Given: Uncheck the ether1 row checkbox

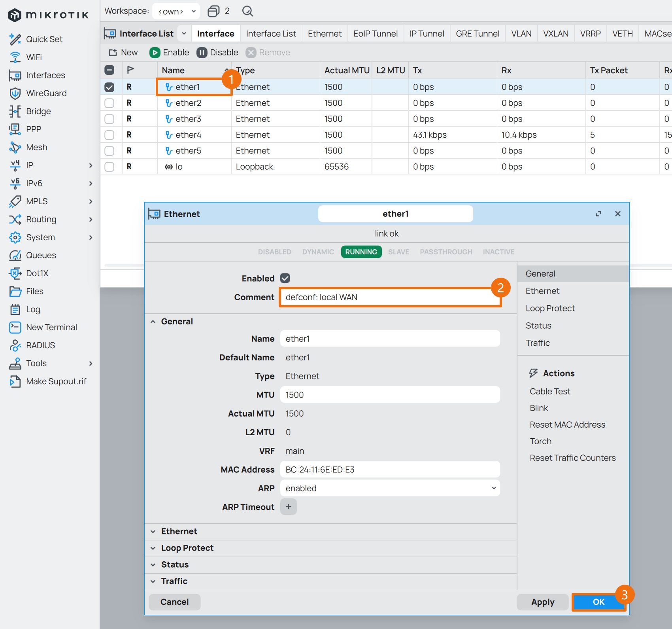Looking at the screenshot, I should 109,87.
